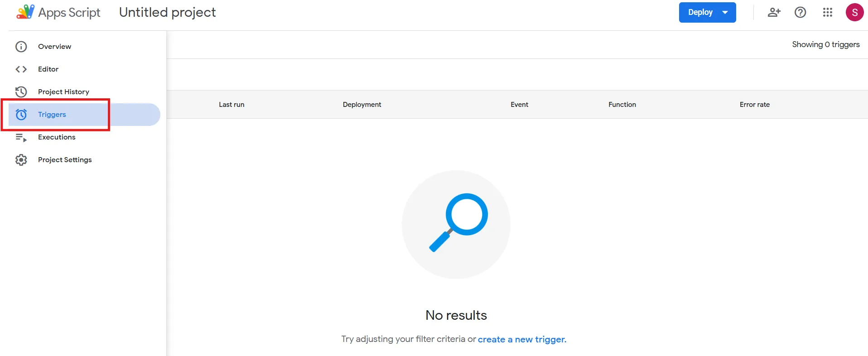Click the Event column header

click(519, 105)
